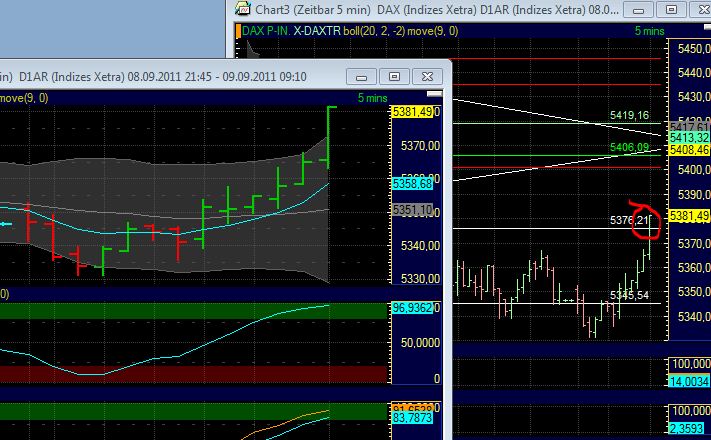The width and height of the screenshot is (711, 440).
Task: Click the 5450,0 axis value in Chart3
Action: [694, 49]
